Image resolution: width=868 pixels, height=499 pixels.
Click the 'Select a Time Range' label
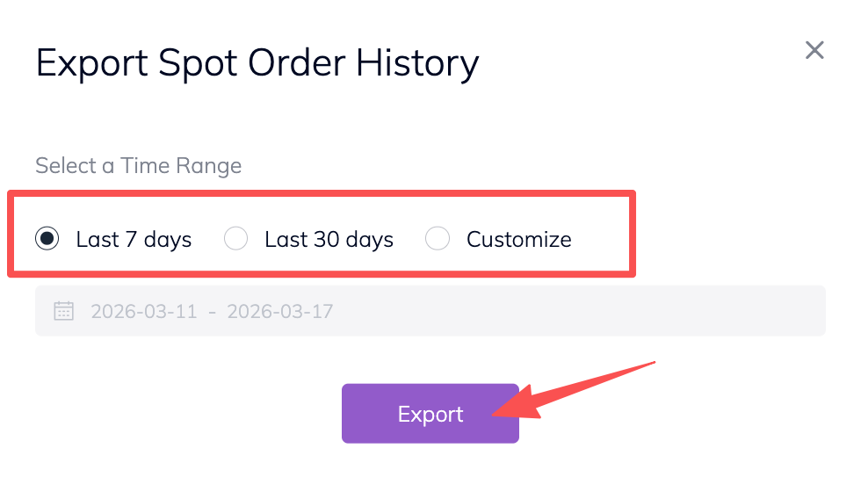[138, 165]
